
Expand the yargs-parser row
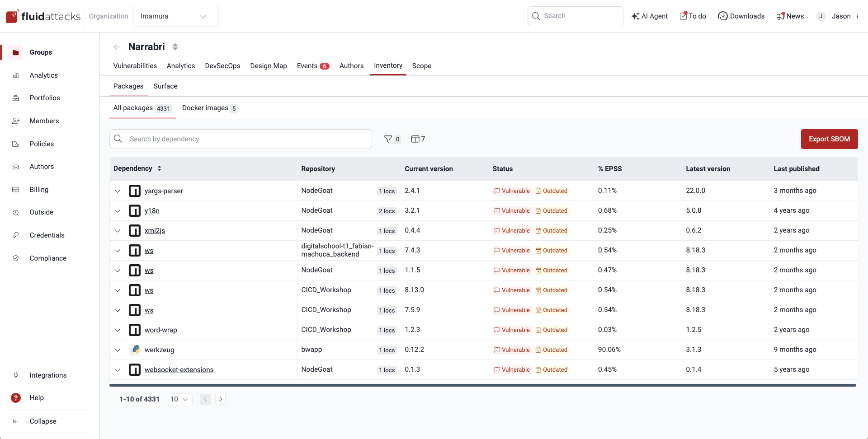coord(118,191)
